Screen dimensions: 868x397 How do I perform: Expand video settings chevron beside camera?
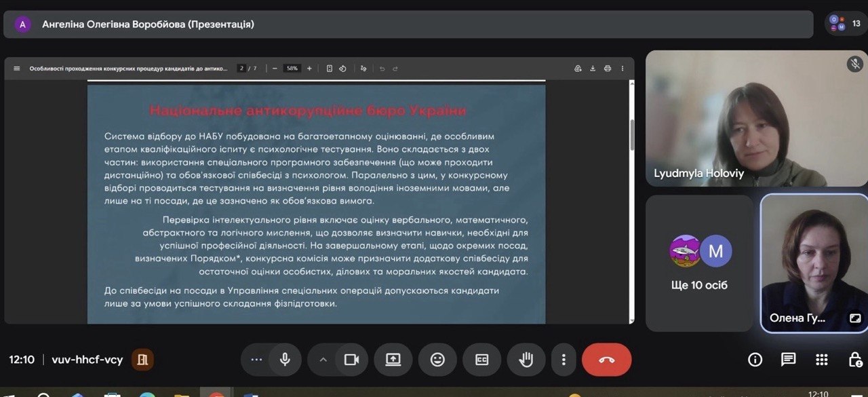pos(323,360)
